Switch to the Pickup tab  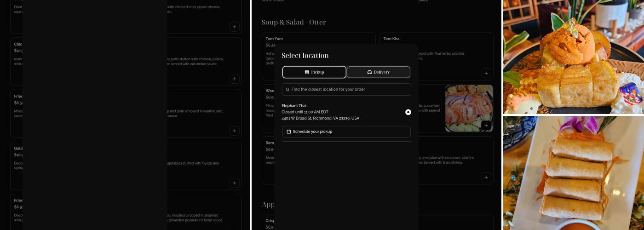click(314, 72)
